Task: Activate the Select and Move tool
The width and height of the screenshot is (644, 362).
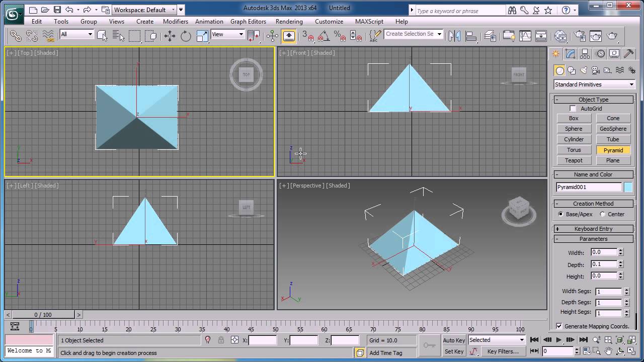Action: [170, 36]
